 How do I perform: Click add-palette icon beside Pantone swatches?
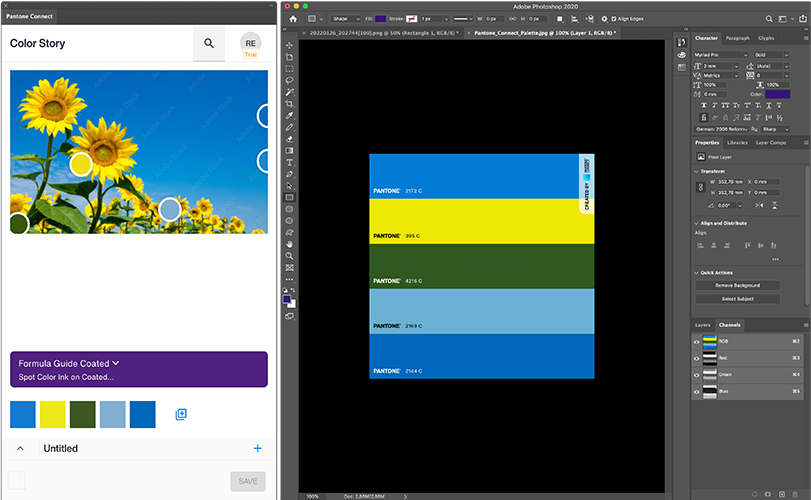point(181,414)
